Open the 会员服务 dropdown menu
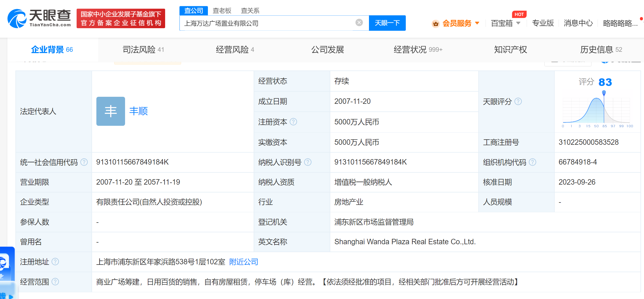The image size is (644, 299). [461, 23]
